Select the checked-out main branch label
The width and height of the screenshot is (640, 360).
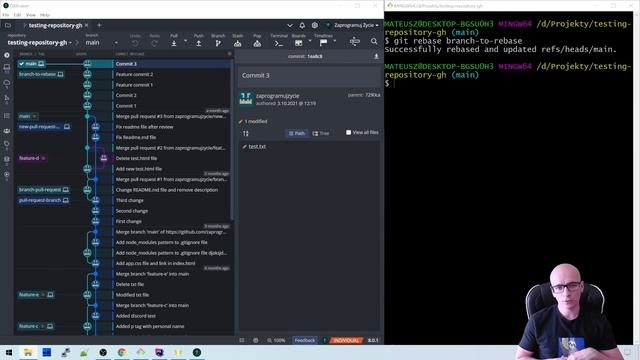[x=31, y=64]
